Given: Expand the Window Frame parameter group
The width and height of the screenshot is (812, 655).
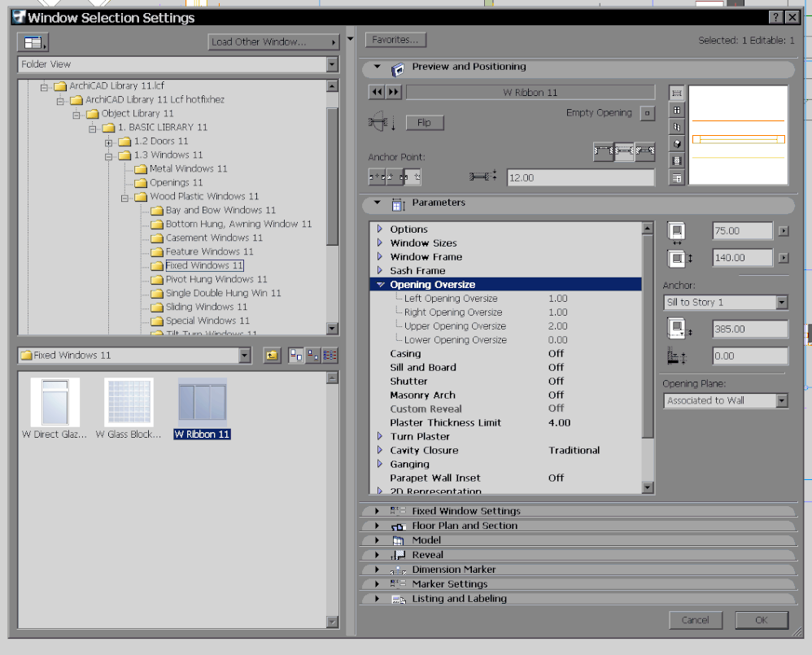Looking at the screenshot, I should click(x=379, y=257).
